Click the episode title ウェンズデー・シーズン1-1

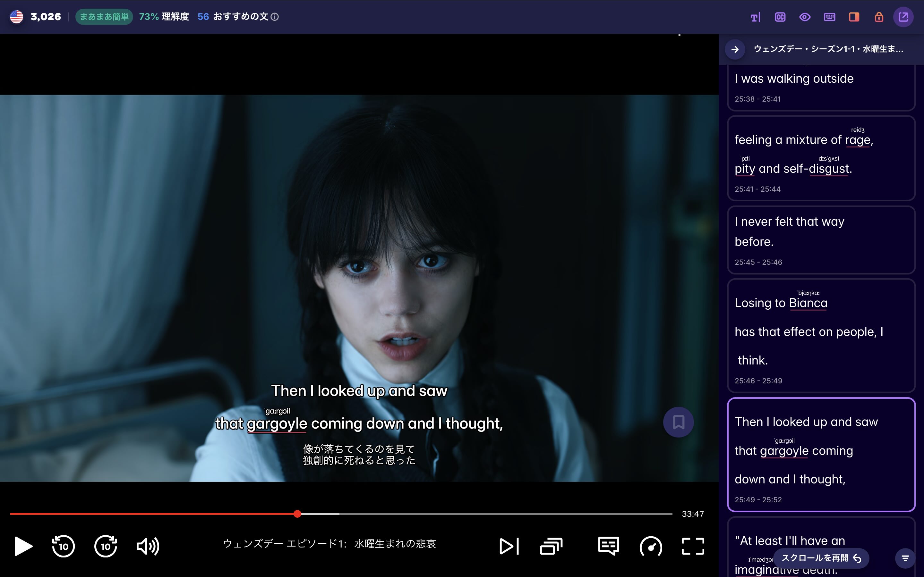pos(828,49)
